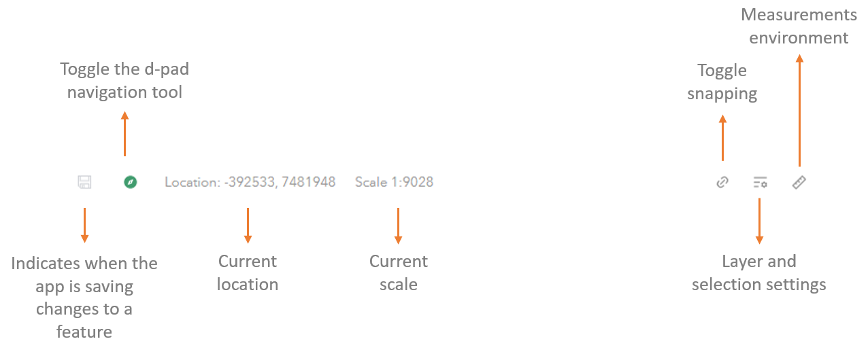Click the Scale 1:9028 readout

[395, 182]
